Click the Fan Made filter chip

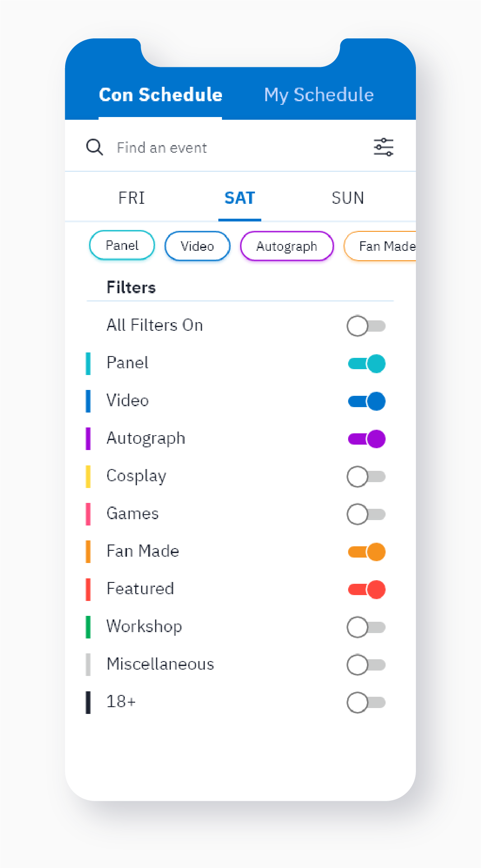point(380,246)
